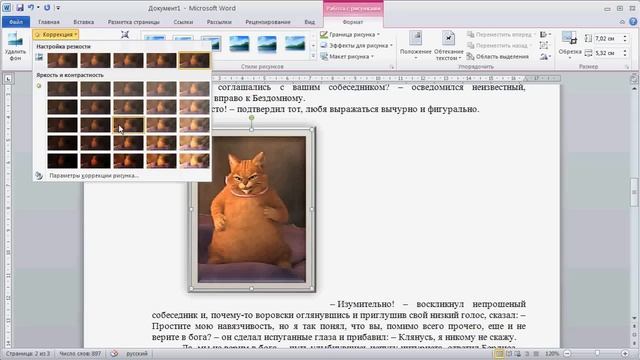Image resolution: width=640 pixels, height=360 pixels.
Task: Go to the Ссылки tab
Action: coord(183,22)
